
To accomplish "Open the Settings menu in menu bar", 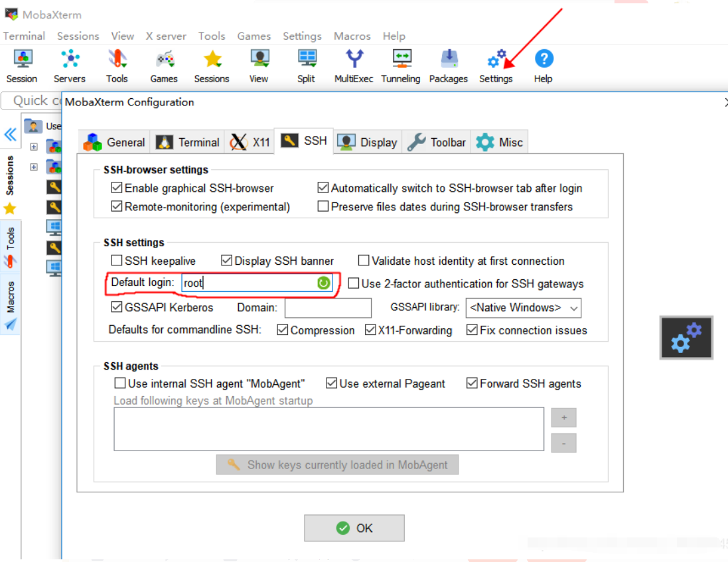I will click(x=302, y=36).
